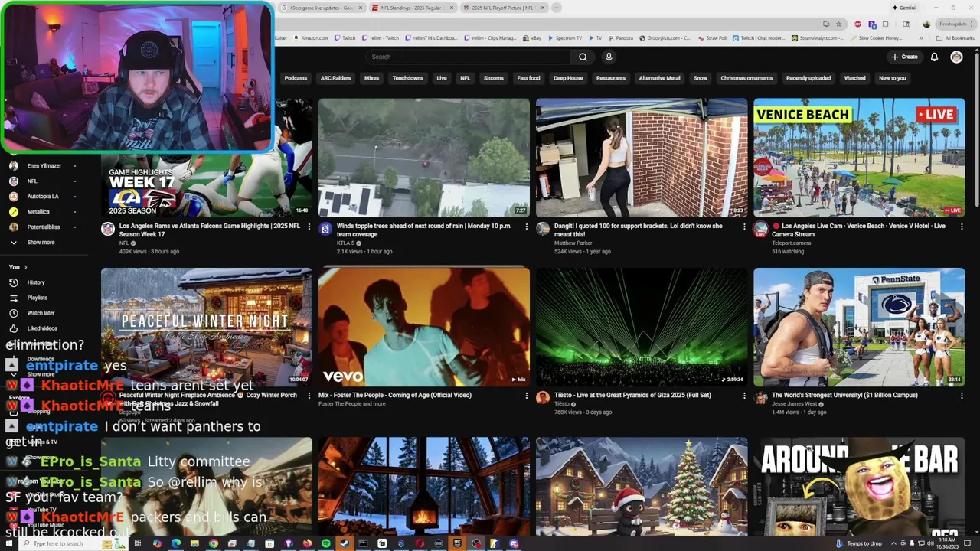The image size is (980, 551).
Task: Open Enes Yilmazer subscription in sidebar
Action: pos(44,165)
